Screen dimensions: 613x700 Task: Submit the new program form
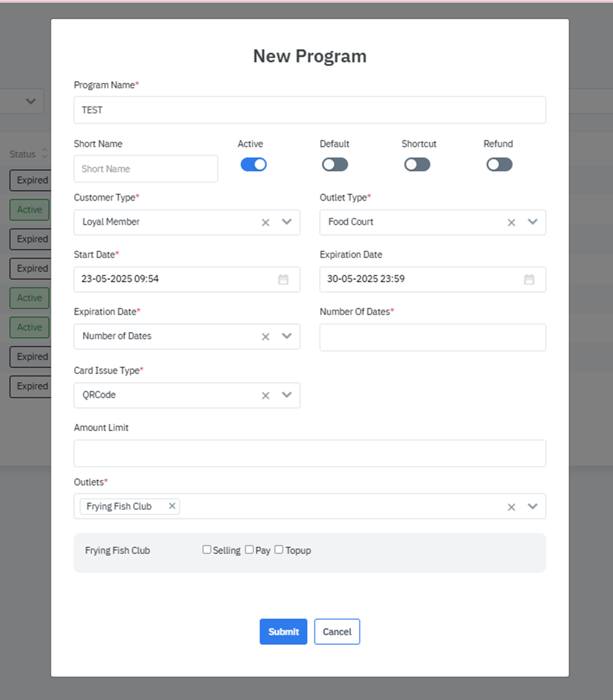pos(283,632)
